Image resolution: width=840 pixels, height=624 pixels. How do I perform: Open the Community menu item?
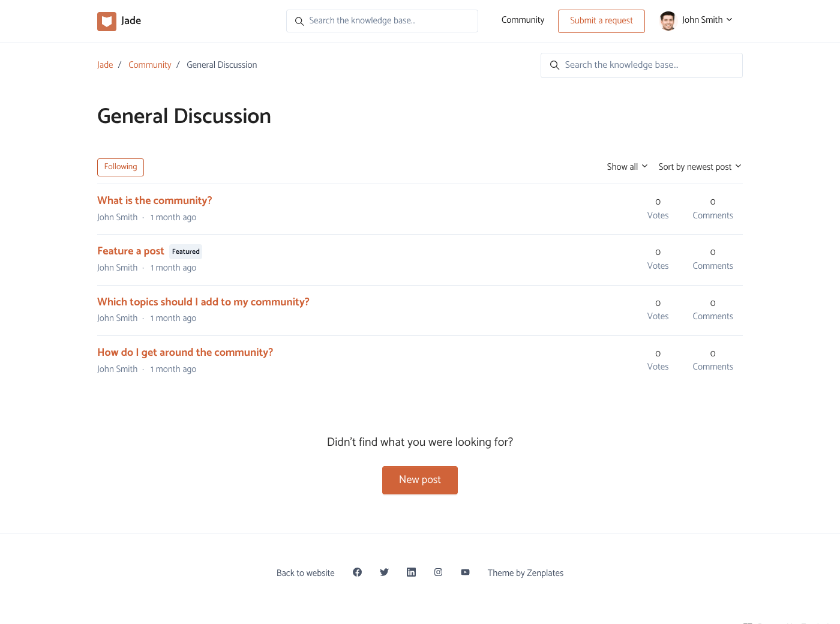(523, 20)
